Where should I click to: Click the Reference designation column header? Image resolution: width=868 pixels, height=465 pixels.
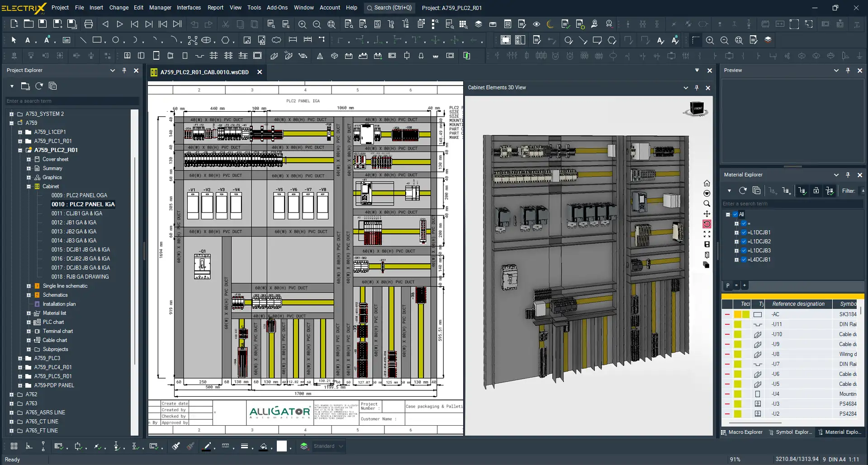[x=798, y=304]
